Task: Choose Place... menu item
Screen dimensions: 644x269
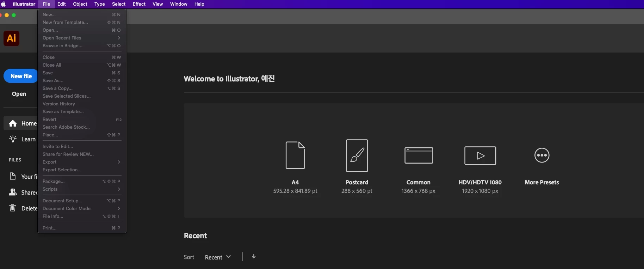Action: pos(82,135)
